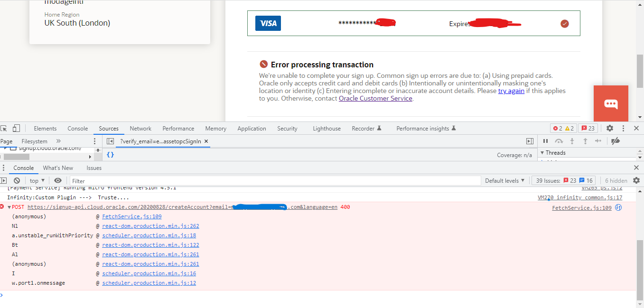Toggle the navigator sidebar pane icon

(x=110, y=141)
